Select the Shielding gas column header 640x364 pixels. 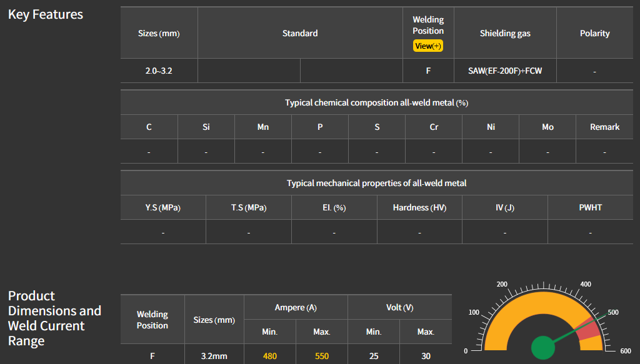pyautogui.click(x=505, y=34)
